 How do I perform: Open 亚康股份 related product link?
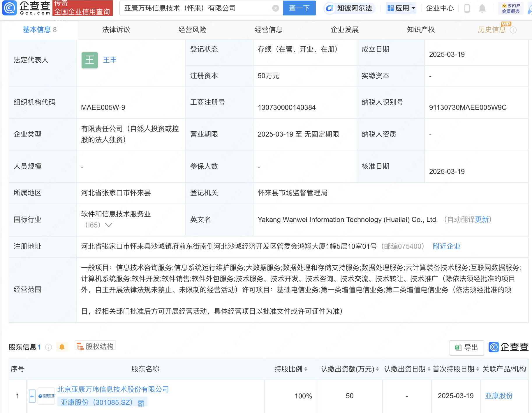pos(499,396)
